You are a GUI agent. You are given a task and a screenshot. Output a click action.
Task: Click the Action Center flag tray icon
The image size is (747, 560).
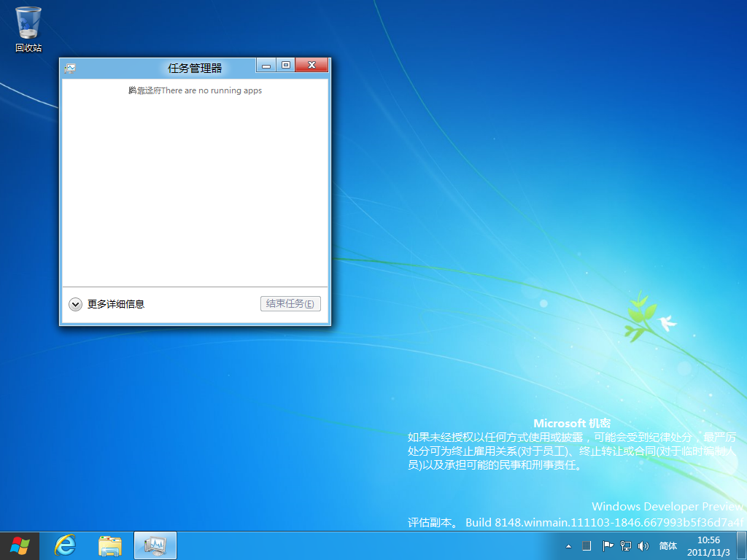(607, 546)
